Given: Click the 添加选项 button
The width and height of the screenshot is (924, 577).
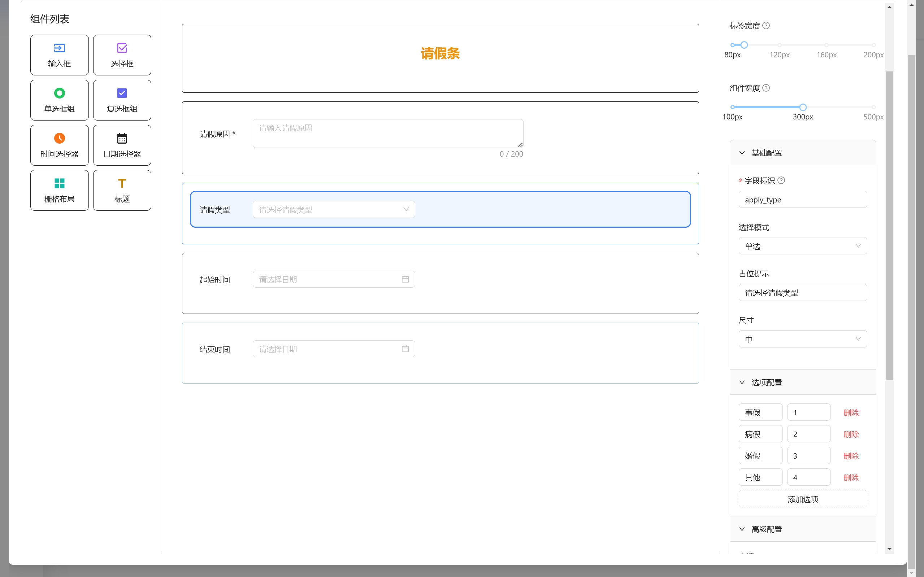Looking at the screenshot, I should click(x=803, y=499).
